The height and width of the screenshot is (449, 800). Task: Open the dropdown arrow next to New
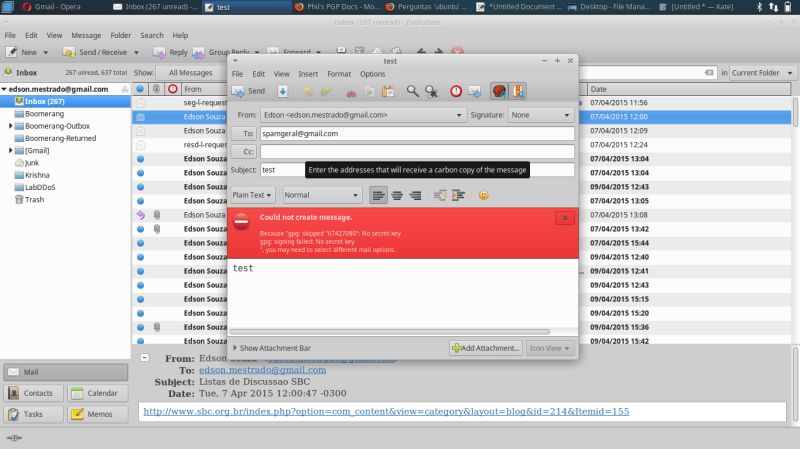pos(45,53)
